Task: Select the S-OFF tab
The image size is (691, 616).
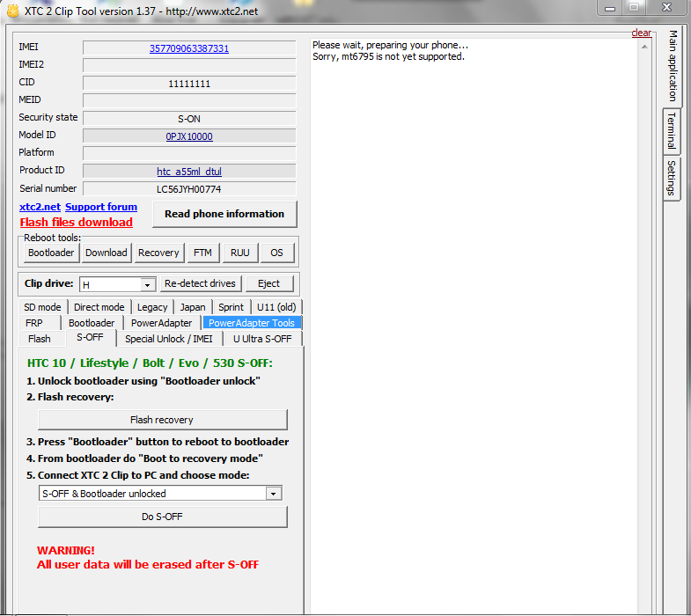Action: (x=91, y=338)
